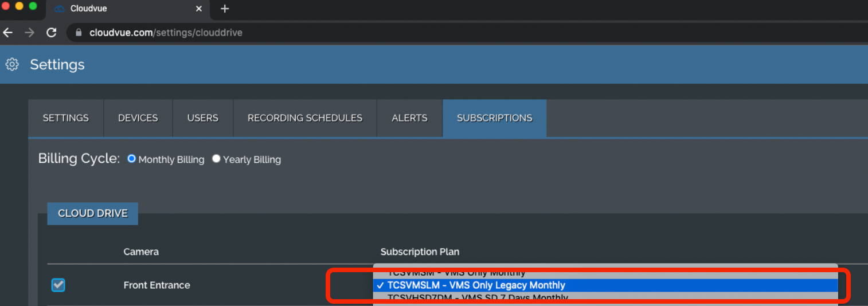Select the Cloudvue browser tab
Screen dimensions: 868x306
tap(129, 9)
